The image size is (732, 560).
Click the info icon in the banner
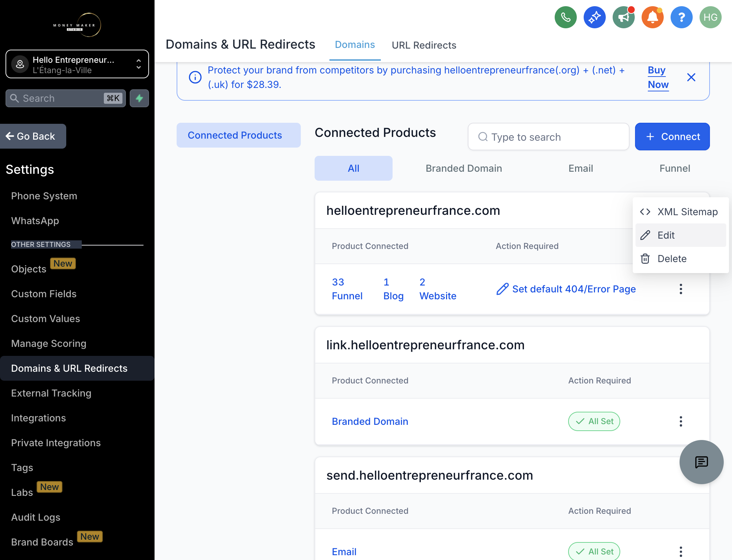click(x=195, y=77)
